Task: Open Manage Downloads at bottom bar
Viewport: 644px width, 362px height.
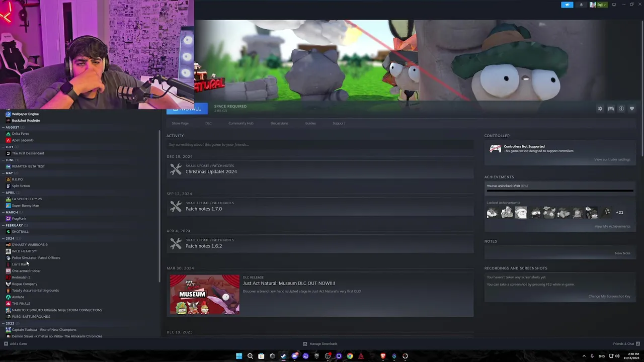Action: (x=320, y=344)
